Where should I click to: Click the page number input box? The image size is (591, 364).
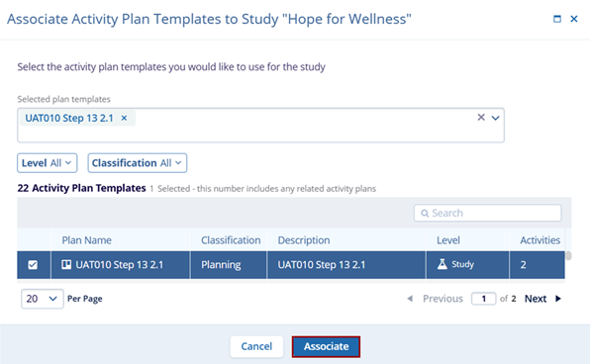coord(483,299)
